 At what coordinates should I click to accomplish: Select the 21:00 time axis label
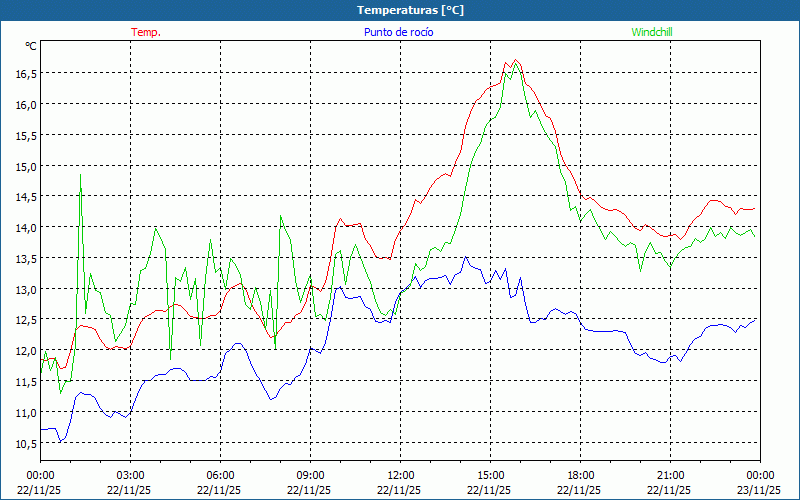(x=670, y=475)
